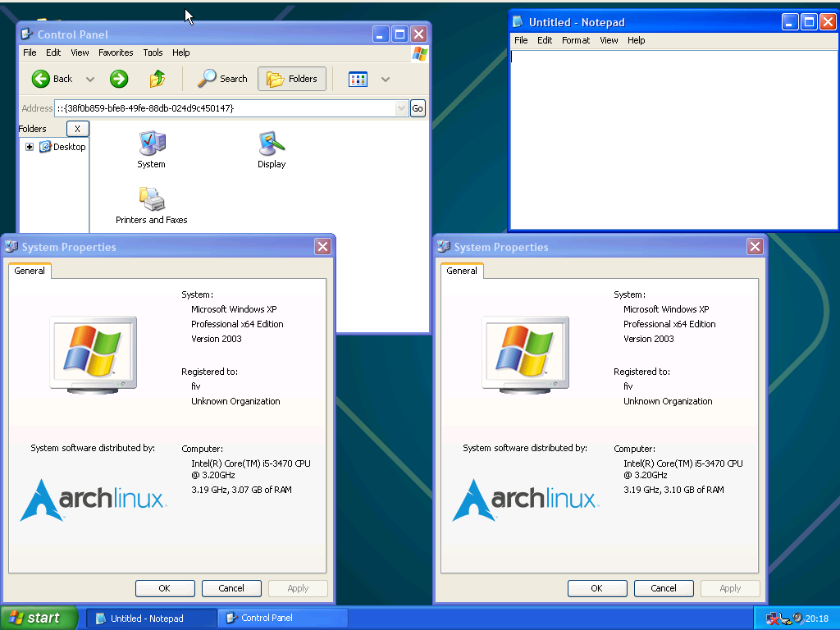Click the Go button beside address
Screen dimensions: 840x630
click(x=418, y=108)
